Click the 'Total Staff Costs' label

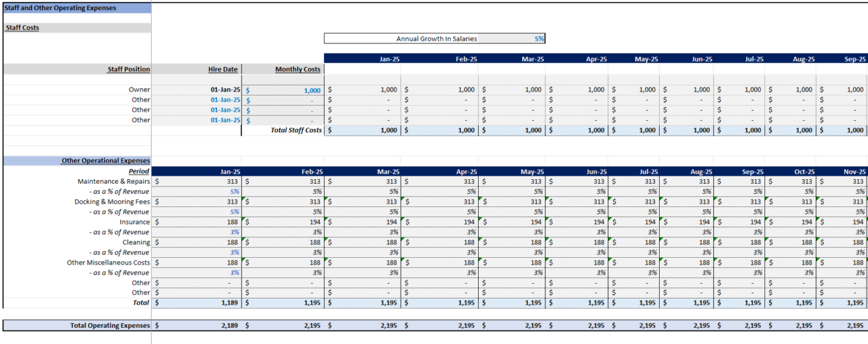point(282,130)
